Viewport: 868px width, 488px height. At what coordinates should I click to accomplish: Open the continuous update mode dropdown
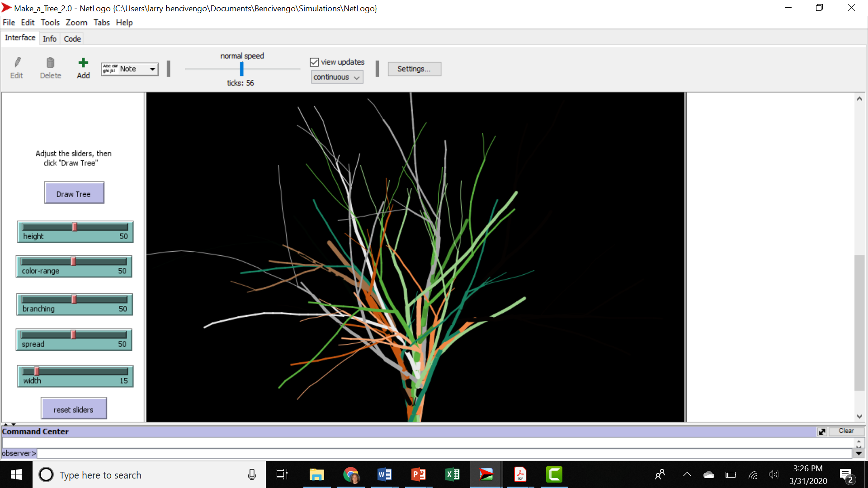[x=337, y=77]
